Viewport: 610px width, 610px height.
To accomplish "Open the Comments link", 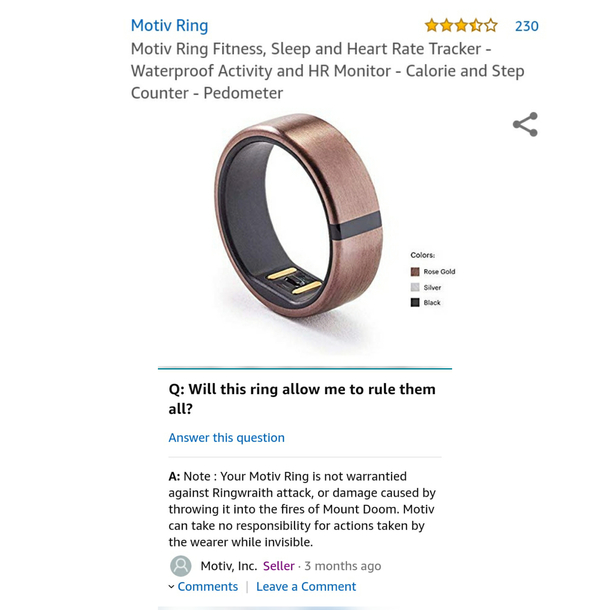I will click(208, 587).
